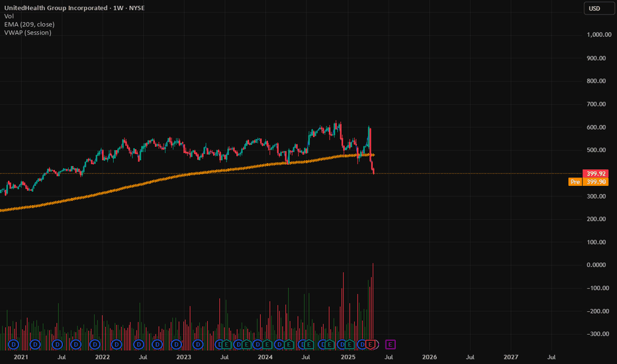Click the 2025 time axis label

point(348,357)
